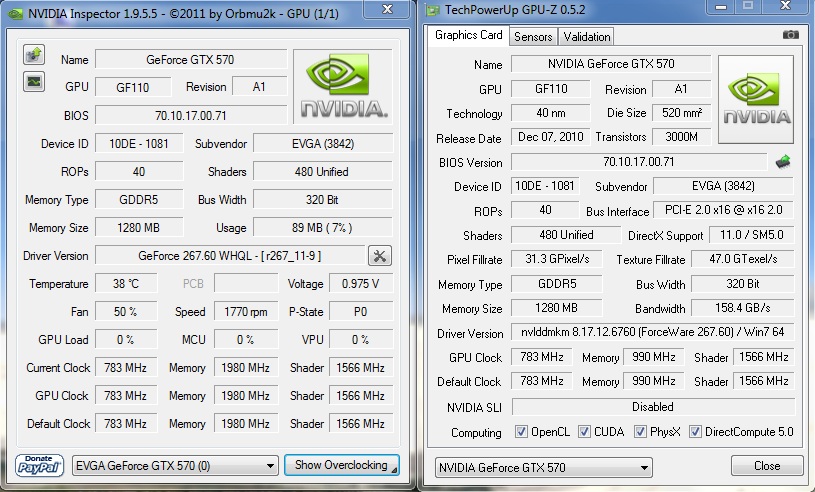Click the P-State value P0
Viewport: 815px width, 492px height.
pos(361,312)
